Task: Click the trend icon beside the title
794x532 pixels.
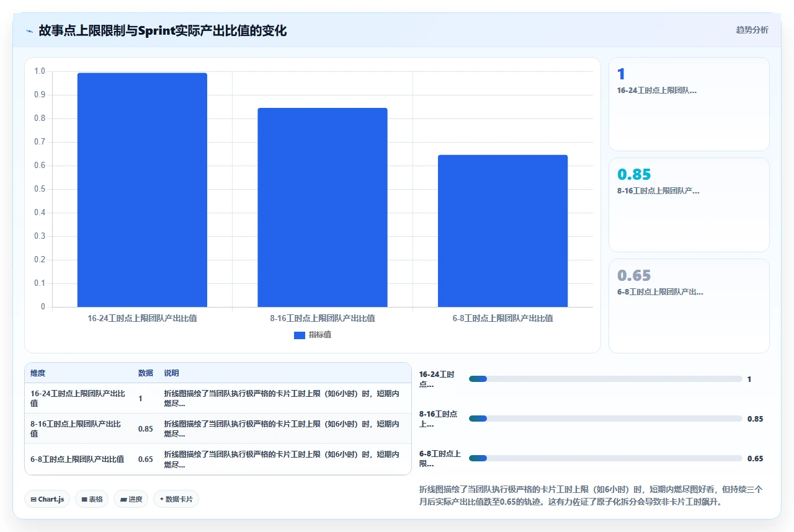Action: coord(29,31)
